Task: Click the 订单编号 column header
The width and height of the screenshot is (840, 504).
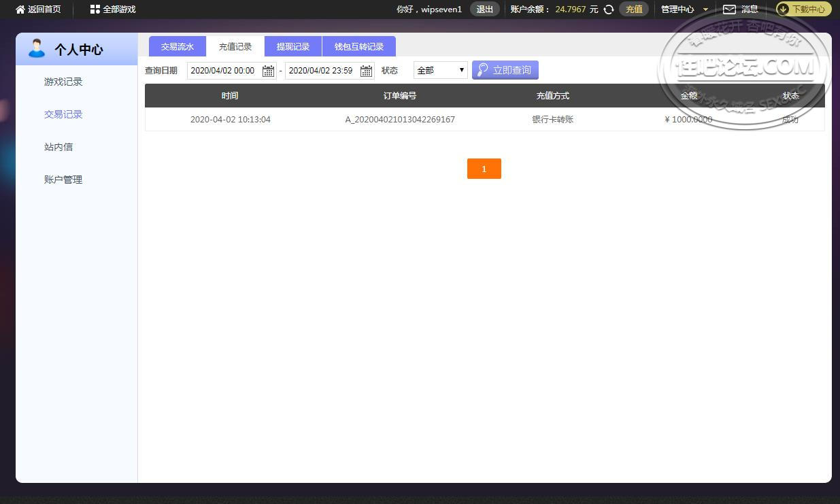Action: (x=400, y=96)
